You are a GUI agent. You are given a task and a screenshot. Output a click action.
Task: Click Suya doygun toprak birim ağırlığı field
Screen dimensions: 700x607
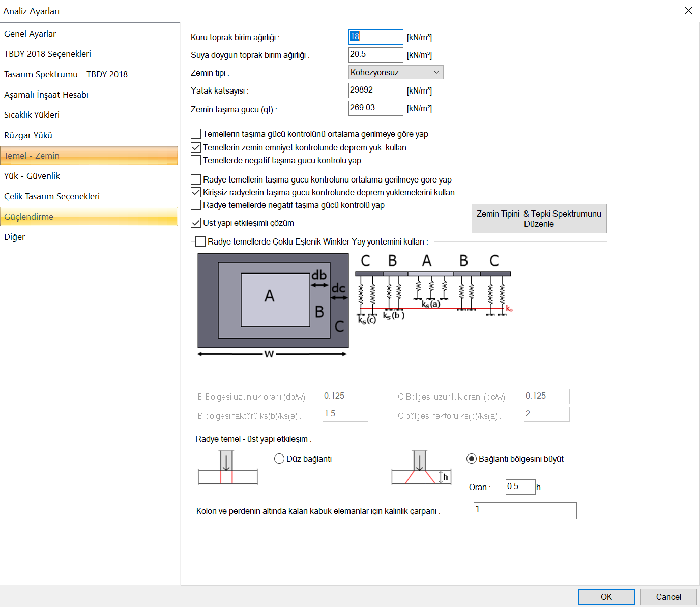pyautogui.click(x=375, y=55)
